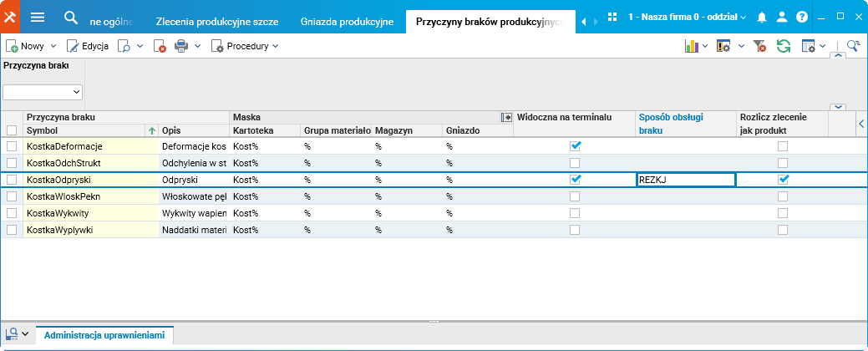Uncheck Rozlicz zlecenie for KostkaOdpryski
Image resolution: width=868 pixels, height=351 pixels.
783,180
